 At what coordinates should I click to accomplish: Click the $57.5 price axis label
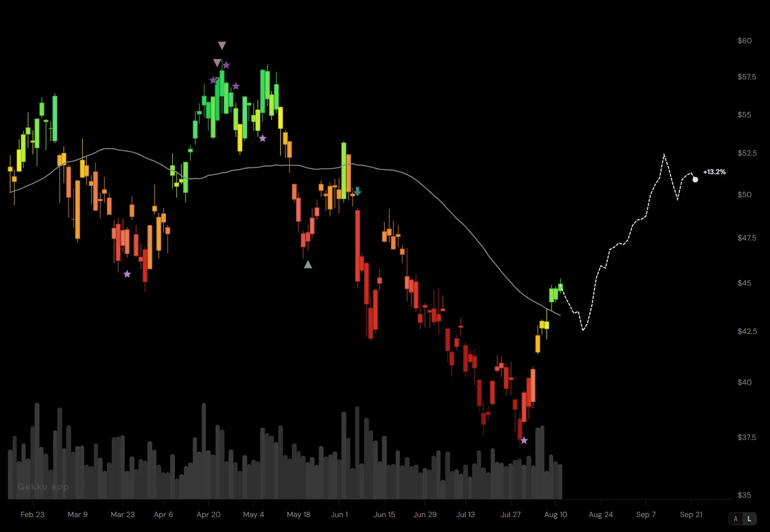click(x=747, y=77)
